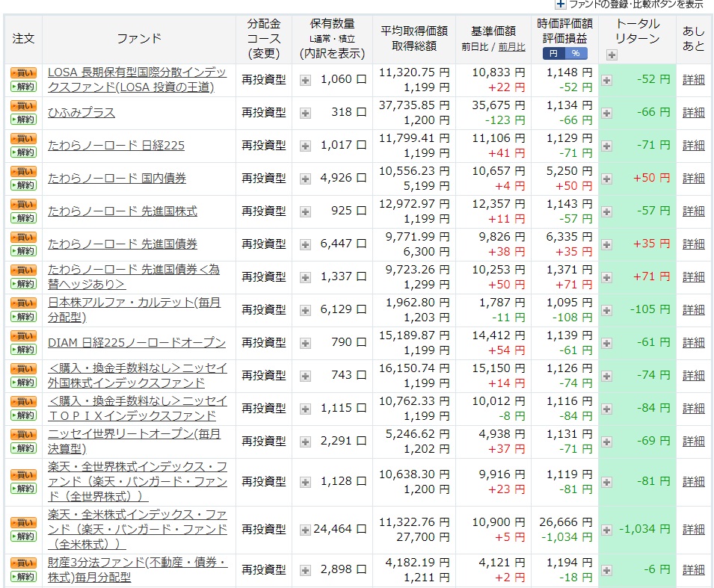Click 買い button for ニッセイTOPIXインデックスファンド
Image resolution: width=714 pixels, height=588 pixels.
23,401
